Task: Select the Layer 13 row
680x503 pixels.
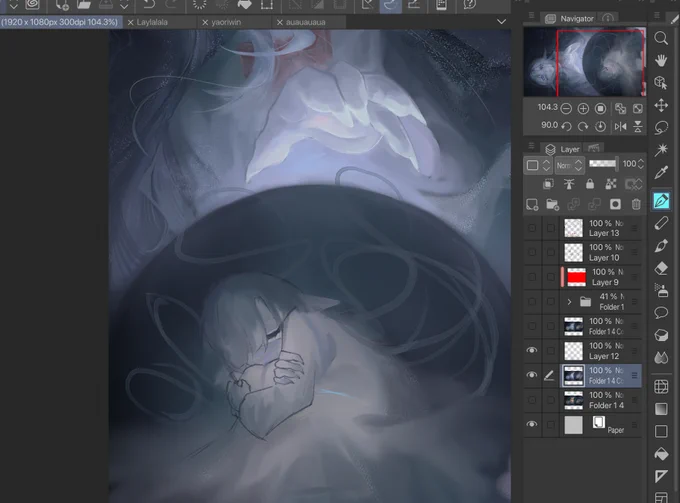Action: pyautogui.click(x=583, y=228)
